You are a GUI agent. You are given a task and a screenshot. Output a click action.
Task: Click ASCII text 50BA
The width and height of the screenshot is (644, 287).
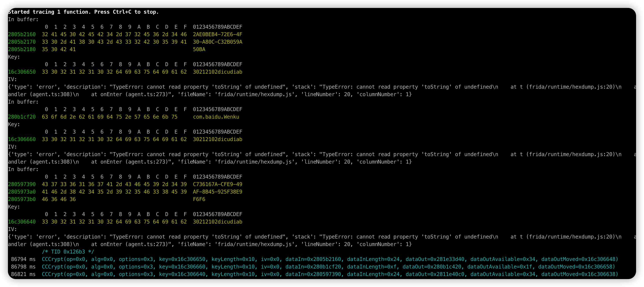(x=199, y=49)
